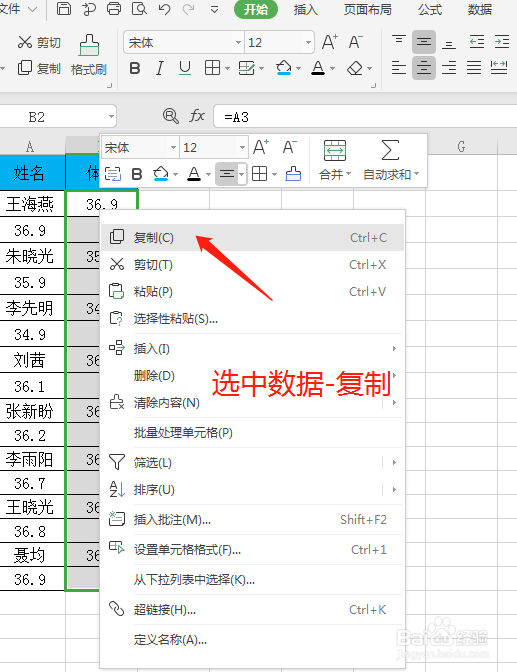Click the AutoSum sigma icon

(390, 150)
